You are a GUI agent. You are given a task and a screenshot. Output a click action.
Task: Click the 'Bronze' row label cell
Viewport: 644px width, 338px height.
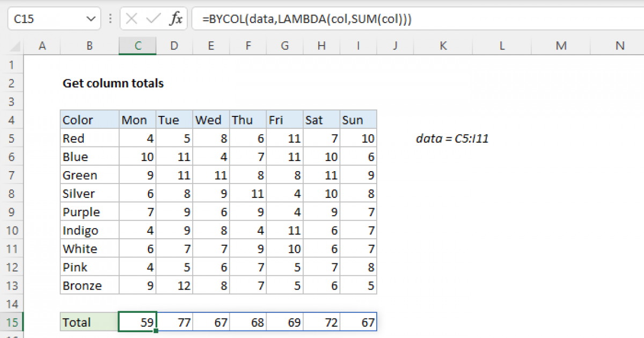[89, 285]
